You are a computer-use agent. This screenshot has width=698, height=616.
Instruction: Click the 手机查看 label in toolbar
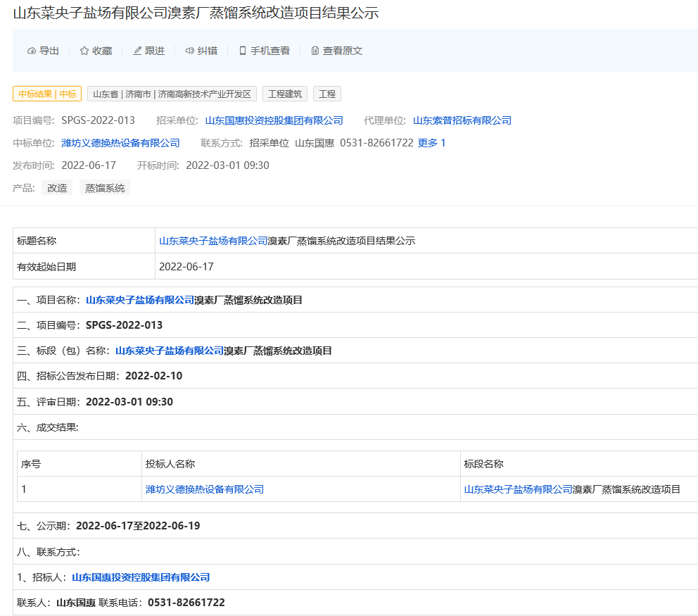tap(269, 51)
